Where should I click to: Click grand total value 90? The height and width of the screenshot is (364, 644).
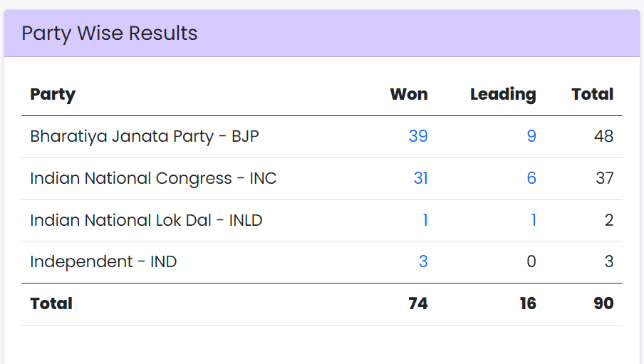603,303
